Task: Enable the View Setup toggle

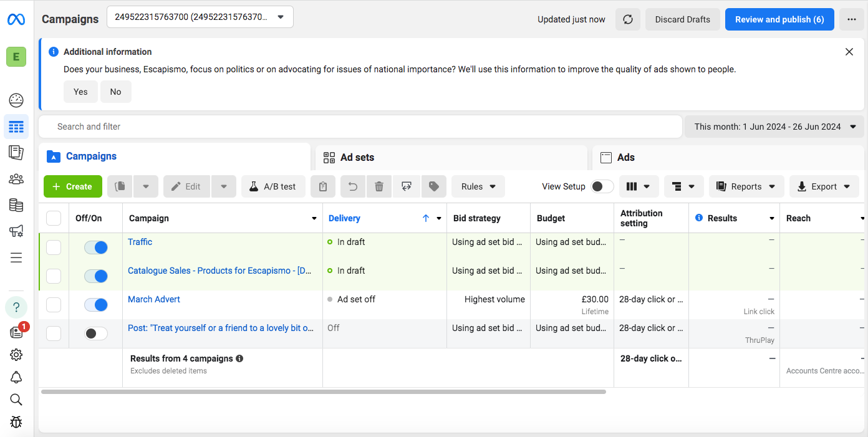Action: 602,186
